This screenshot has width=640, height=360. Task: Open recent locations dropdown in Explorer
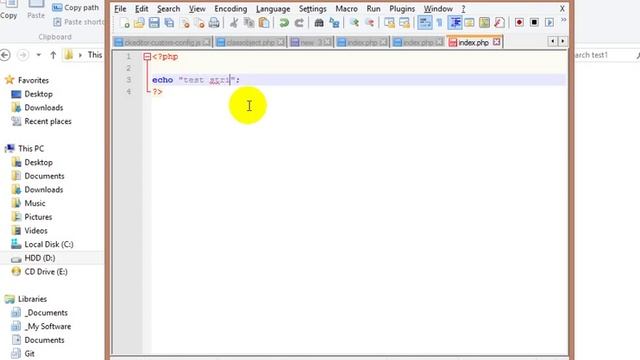38,55
